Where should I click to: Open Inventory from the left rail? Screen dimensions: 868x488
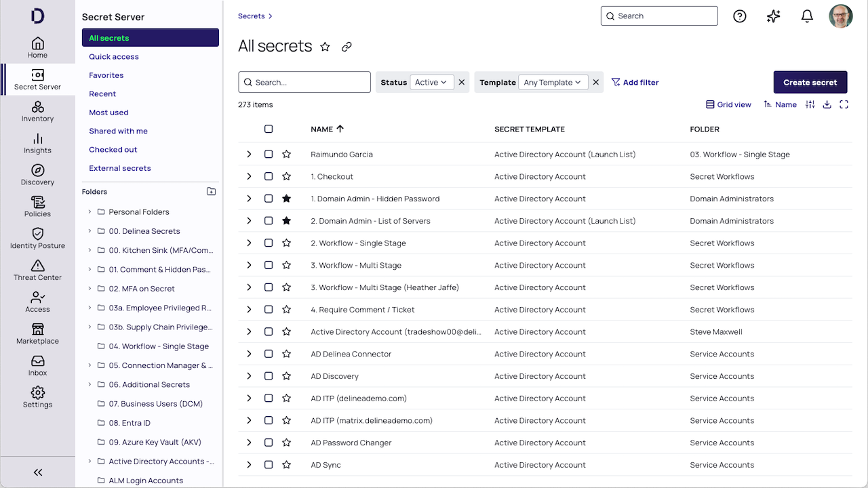point(37,111)
